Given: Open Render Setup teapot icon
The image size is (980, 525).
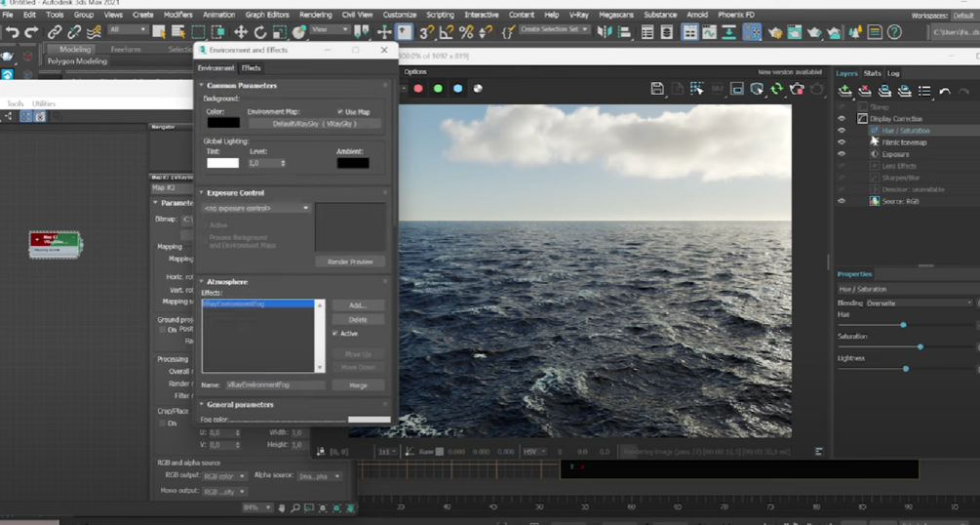Looking at the screenshot, I should point(775,31).
